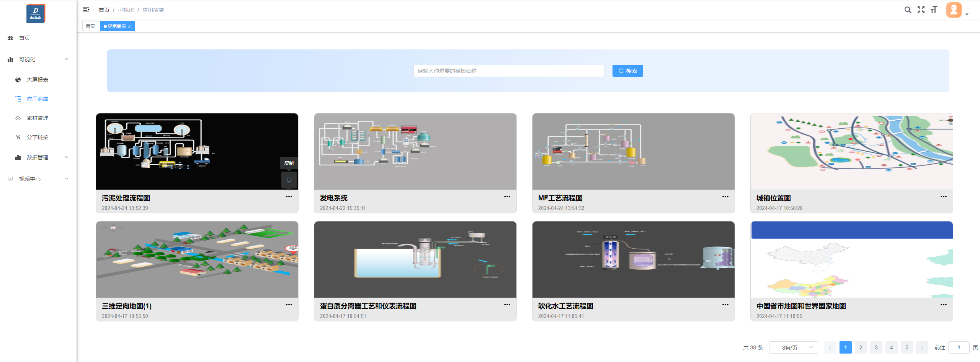Screen dimensions: 980x362
Task: Go to pagination page 5
Action: pos(907,347)
